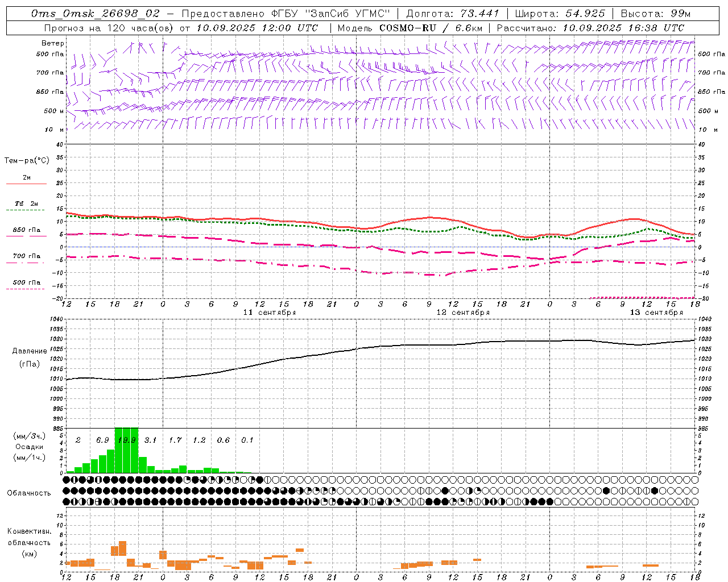Click the Td 2м dew point legend entry

coord(27,203)
